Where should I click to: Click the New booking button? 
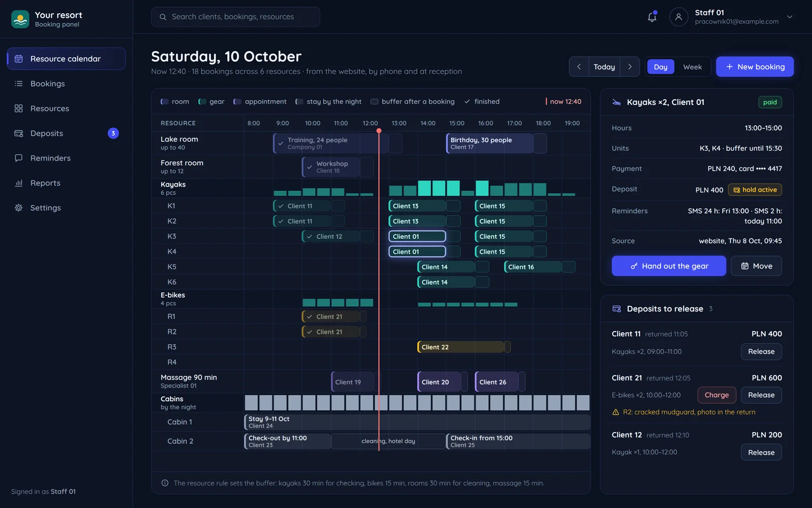click(x=755, y=67)
